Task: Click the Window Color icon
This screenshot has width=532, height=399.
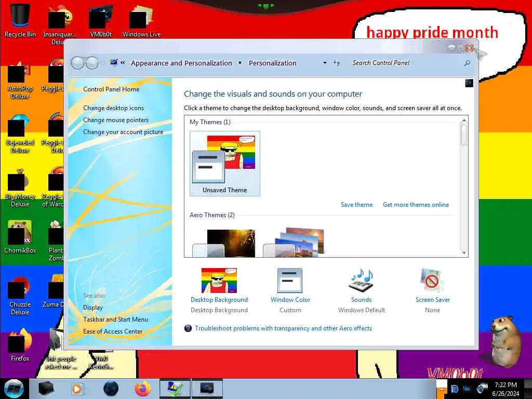Action: point(290,281)
